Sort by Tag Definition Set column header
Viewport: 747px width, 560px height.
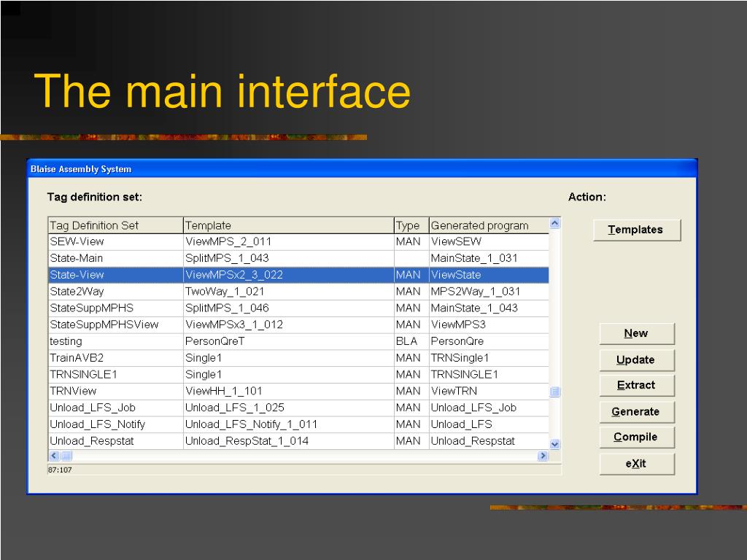pyautogui.click(x=116, y=225)
